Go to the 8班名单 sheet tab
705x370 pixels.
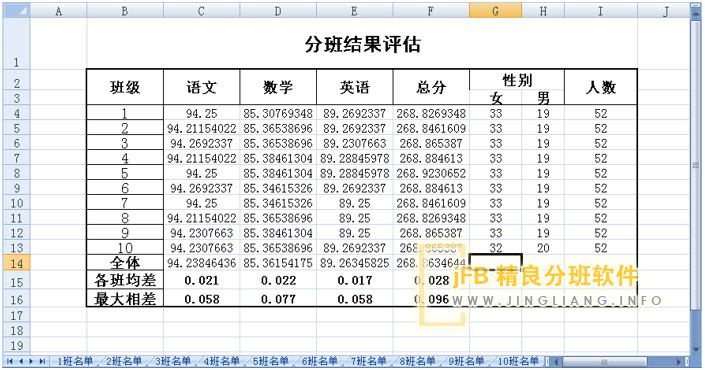coord(418,361)
